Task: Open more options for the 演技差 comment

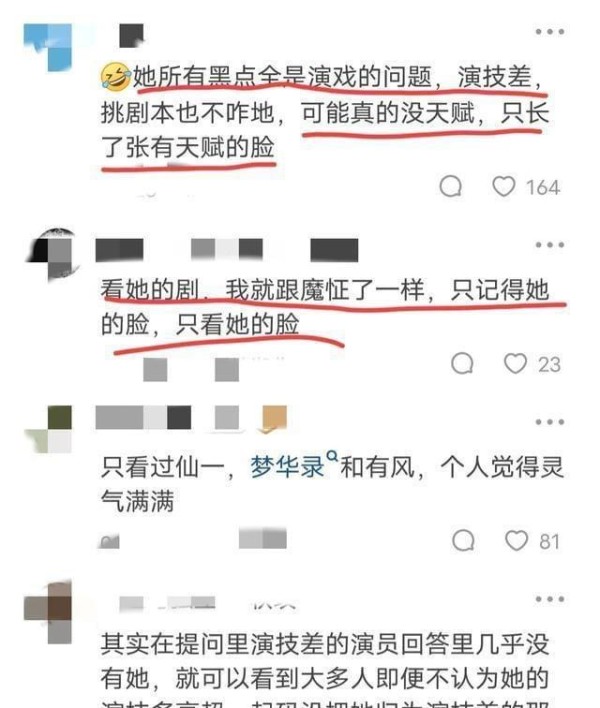Action: (x=549, y=32)
